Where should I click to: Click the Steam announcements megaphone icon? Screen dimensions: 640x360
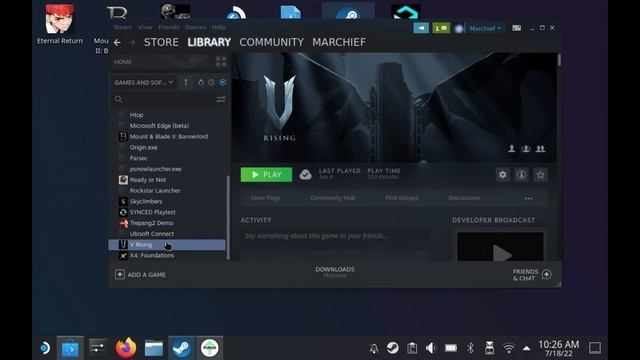[421, 28]
